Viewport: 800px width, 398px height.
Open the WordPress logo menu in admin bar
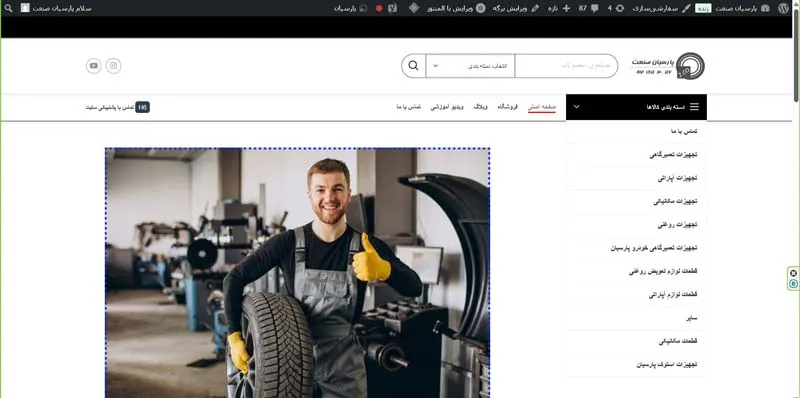pyautogui.click(x=783, y=8)
